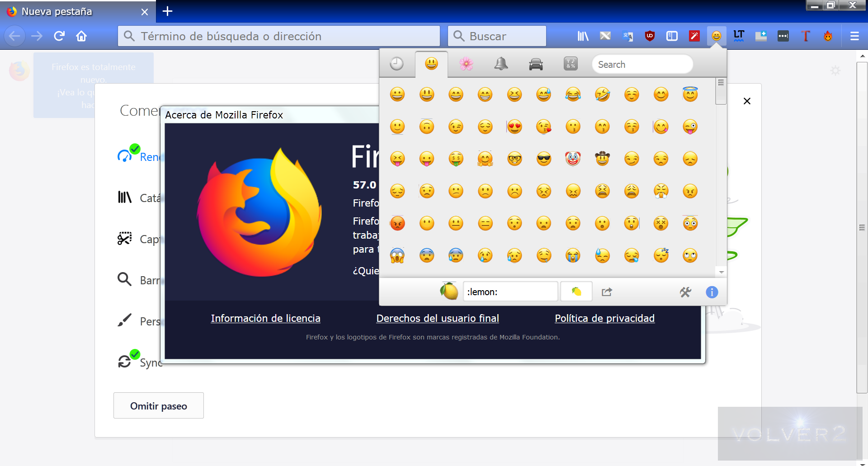Pick the upside-down face emoji
868x466 pixels.
(x=426, y=127)
